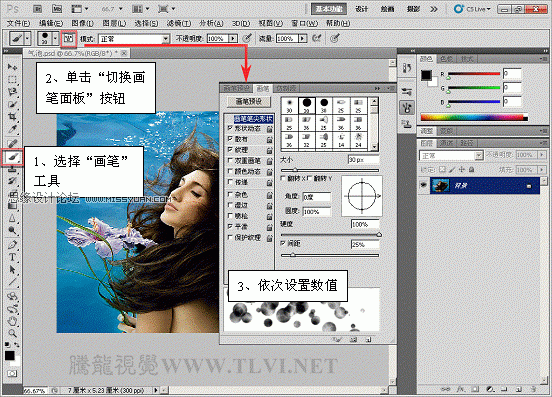The image size is (552, 397).
Task: Check the 颜色动态 option
Action: point(230,171)
